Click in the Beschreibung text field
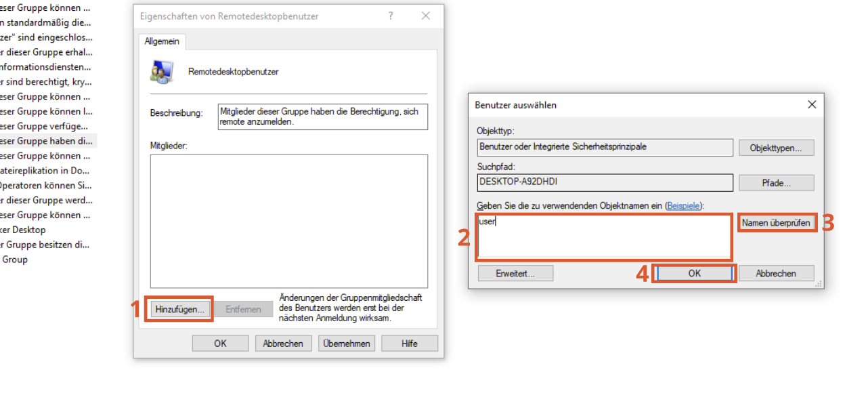This screenshot has width=868, height=393. click(323, 117)
